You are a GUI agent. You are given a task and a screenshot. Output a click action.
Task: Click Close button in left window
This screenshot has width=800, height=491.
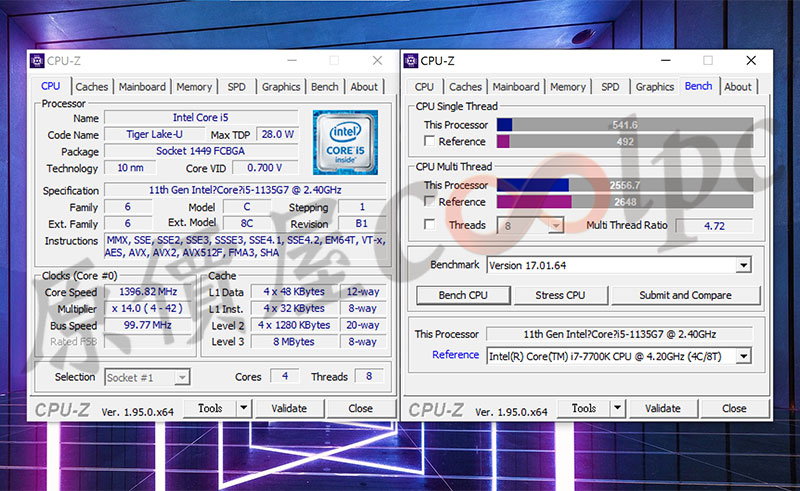pos(360,408)
